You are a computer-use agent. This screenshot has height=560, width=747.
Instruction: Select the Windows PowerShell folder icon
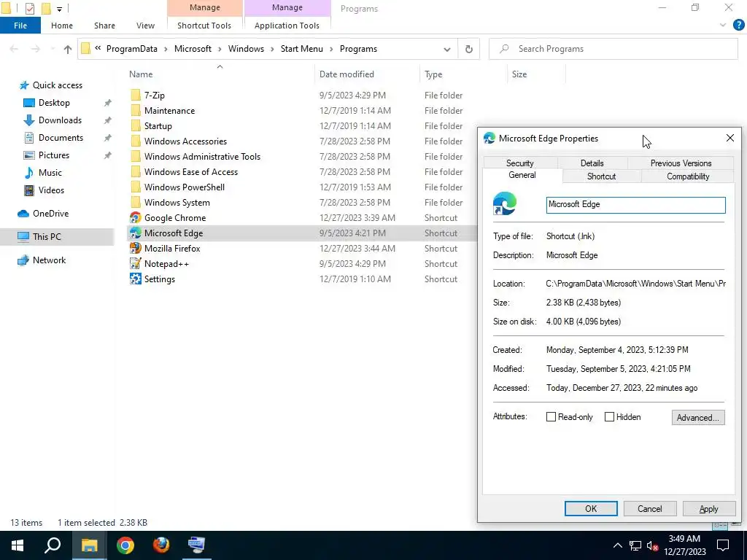tap(135, 187)
